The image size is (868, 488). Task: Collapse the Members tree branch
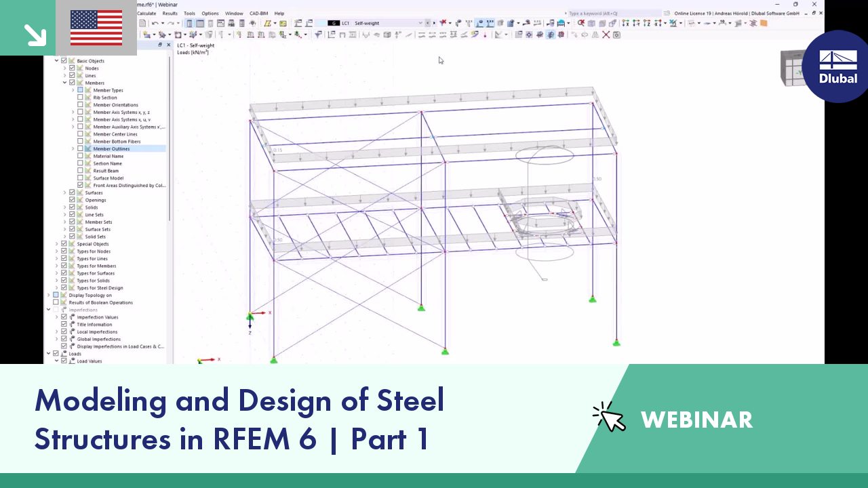(64, 83)
